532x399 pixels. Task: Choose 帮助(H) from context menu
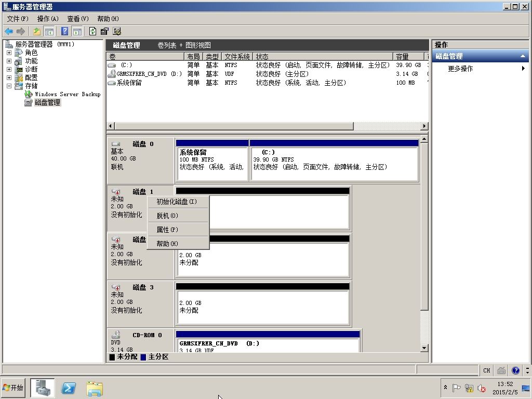[178, 244]
